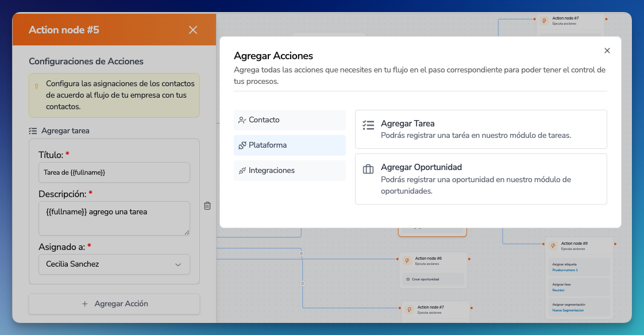Screen dimensions: 644x335
Task: Choose the Agregar Oportunidad action card
Action: click(481, 179)
